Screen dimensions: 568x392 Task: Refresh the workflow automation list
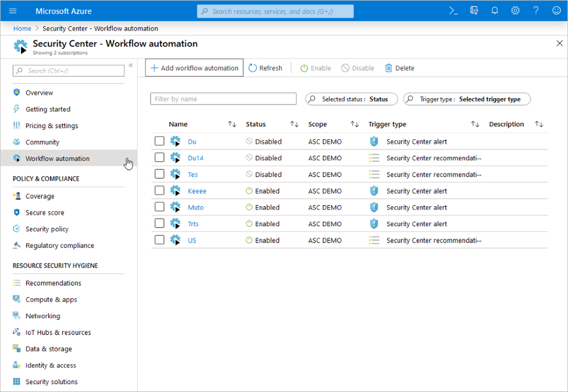click(x=266, y=68)
